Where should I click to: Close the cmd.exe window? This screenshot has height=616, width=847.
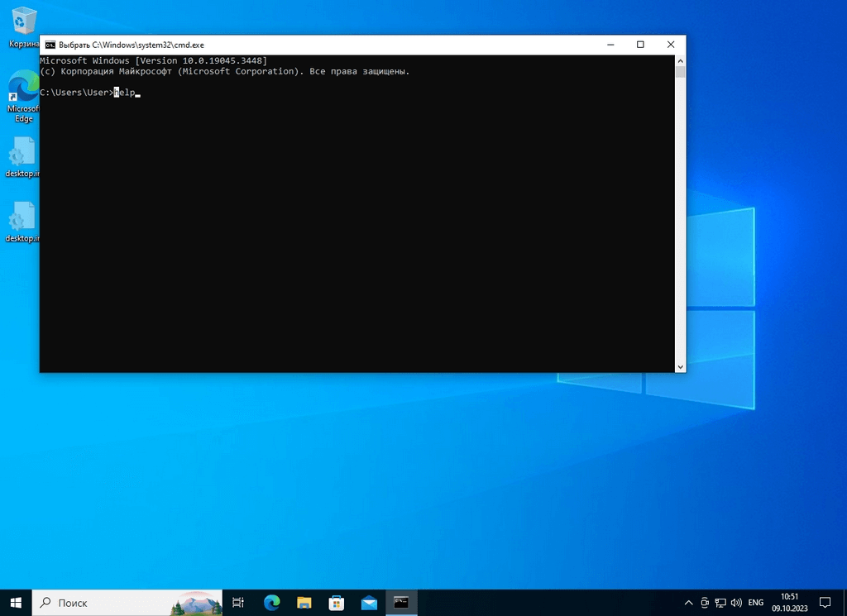[671, 45]
